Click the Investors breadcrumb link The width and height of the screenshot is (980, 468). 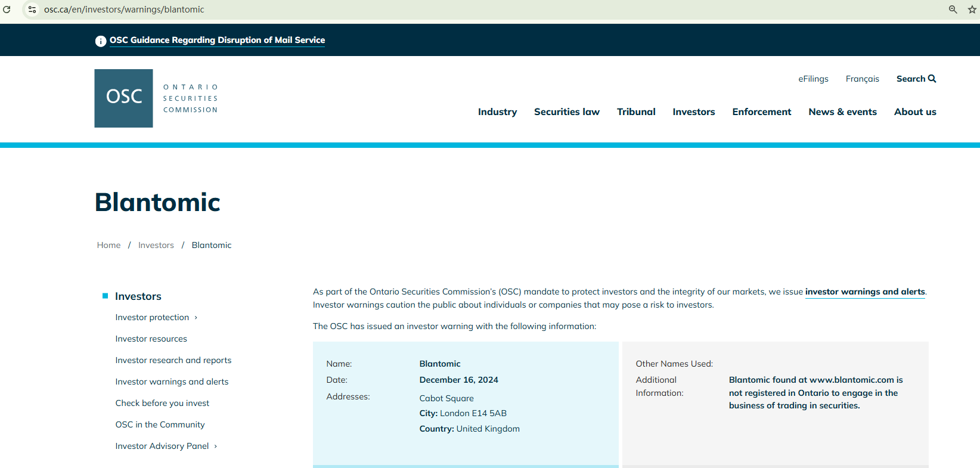click(156, 245)
